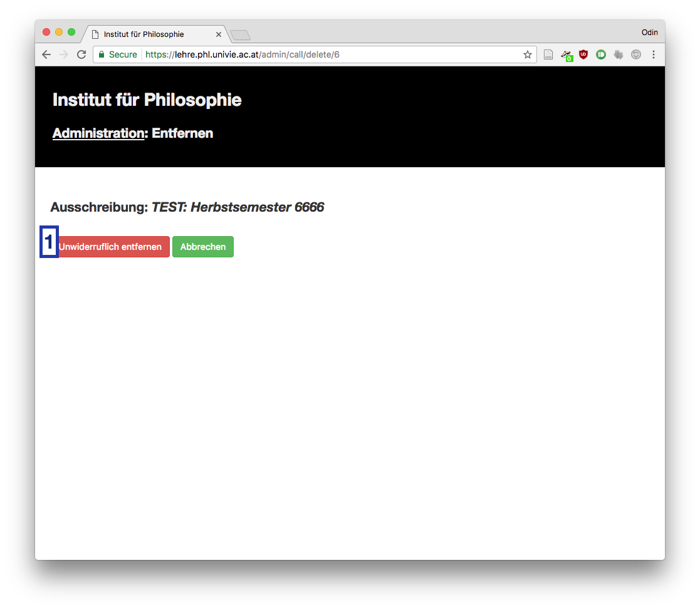Click the Odin profile name button
The width and height of the screenshot is (700, 610).
pyautogui.click(x=650, y=33)
